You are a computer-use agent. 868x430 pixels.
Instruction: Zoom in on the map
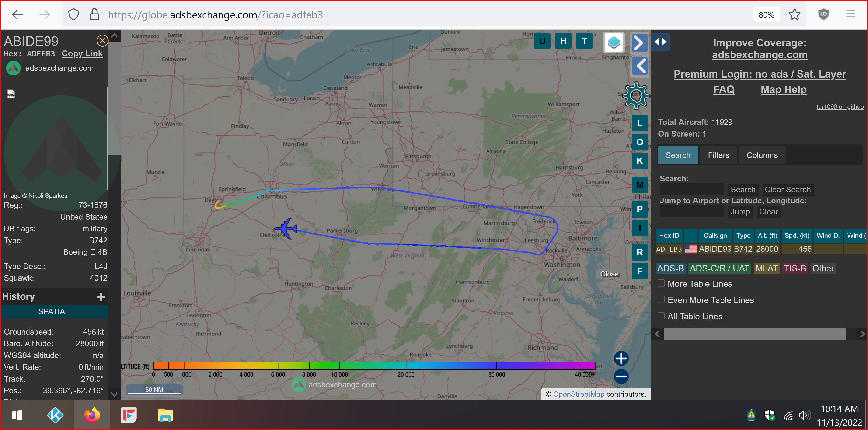(621, 359)
